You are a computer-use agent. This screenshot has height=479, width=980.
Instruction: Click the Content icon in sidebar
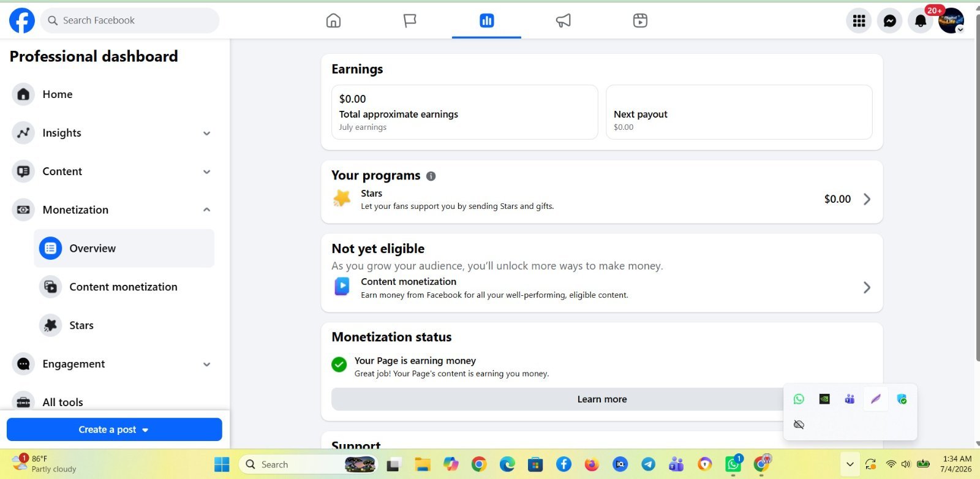tap(23, 172)
